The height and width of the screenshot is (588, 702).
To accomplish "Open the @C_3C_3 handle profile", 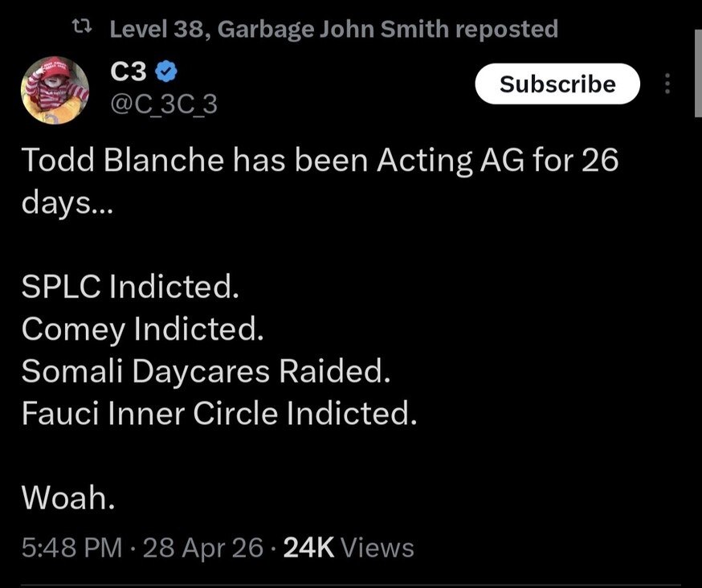I will click(x=163, y=104).
